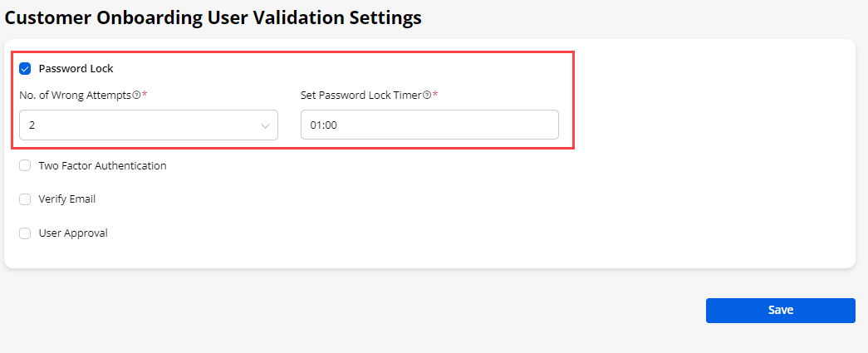
Task: Uncheck the Password Lock checkbox
Action: tap(25, 68)
